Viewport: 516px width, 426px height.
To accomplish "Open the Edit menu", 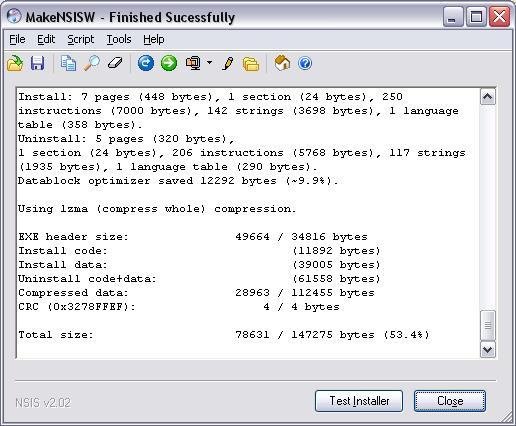I will point(46,39).
